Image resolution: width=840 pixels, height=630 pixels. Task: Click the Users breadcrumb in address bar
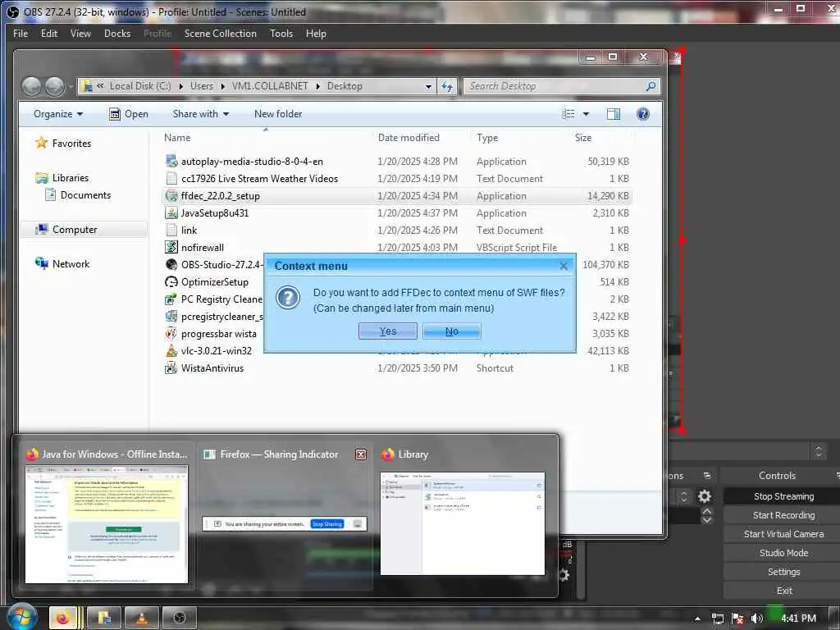coord(202,85)
